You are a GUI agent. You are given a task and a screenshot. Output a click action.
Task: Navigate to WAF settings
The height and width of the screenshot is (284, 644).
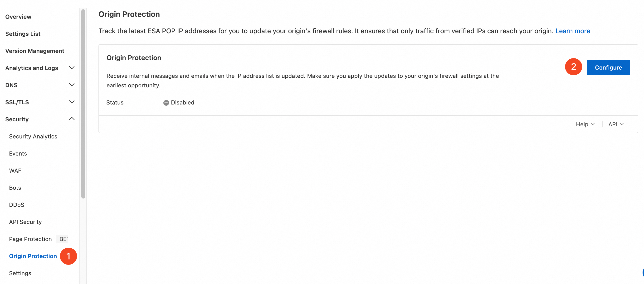tap(15, 171)
